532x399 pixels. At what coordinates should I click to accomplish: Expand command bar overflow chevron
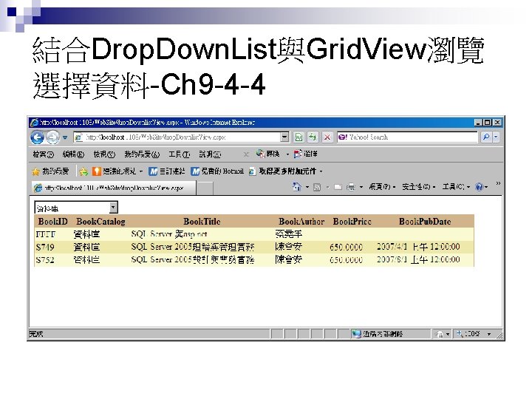click(498, 183)
